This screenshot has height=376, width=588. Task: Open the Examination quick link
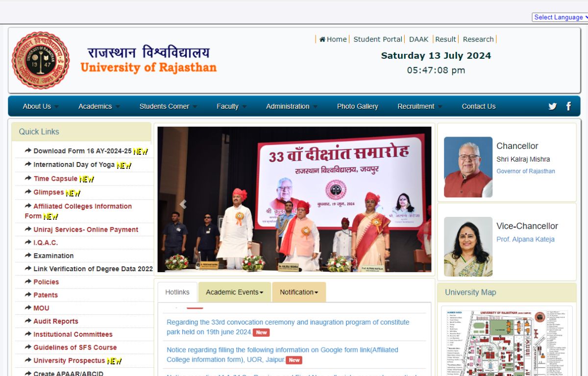53,256
